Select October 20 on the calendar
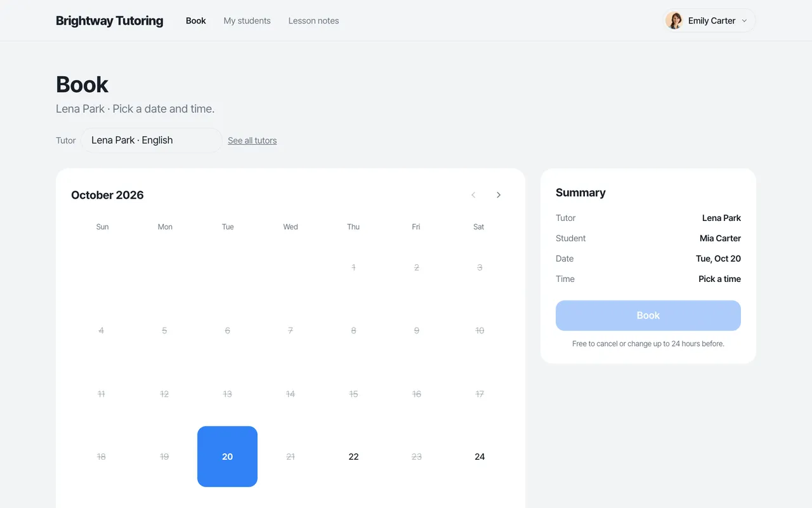Image resolution: width=812 pixels, height=508 pixels. (227, 457)
